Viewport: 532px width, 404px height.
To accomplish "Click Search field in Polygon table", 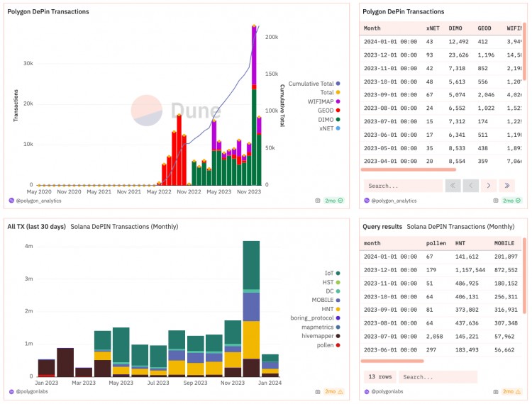I will (x=403, y=186).
